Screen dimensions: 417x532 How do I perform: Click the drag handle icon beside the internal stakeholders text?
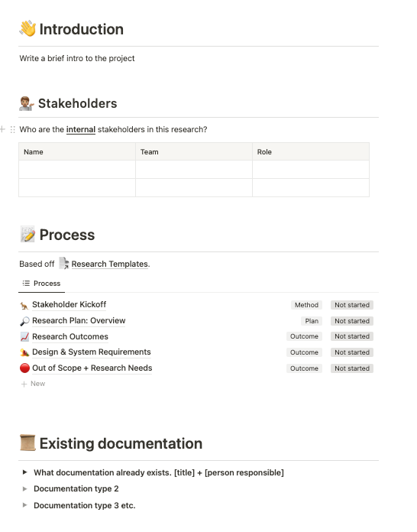(x=12, y=129)
